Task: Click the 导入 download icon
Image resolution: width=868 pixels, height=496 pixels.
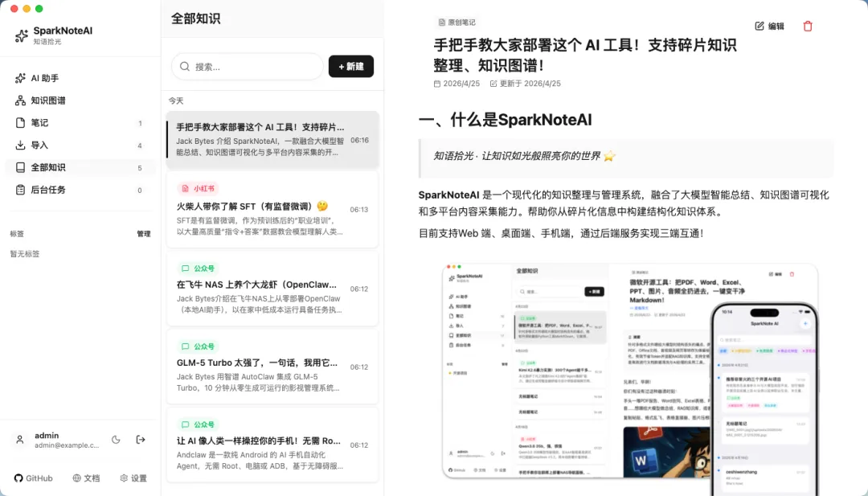Action: coord(20,145)
